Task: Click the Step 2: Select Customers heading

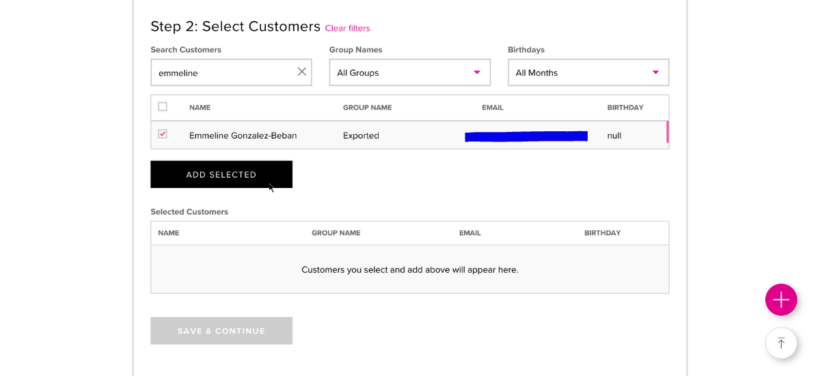Action: 235,27
